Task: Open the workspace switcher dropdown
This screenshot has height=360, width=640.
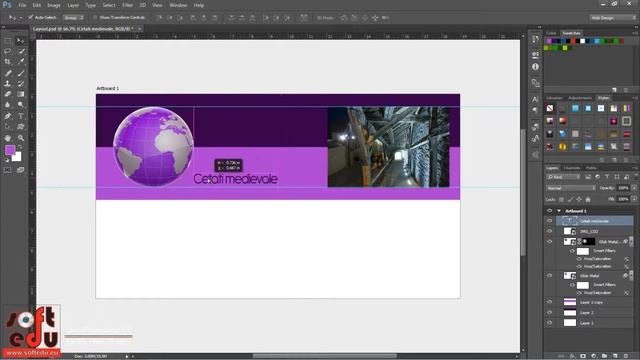Action: (612, 18)
